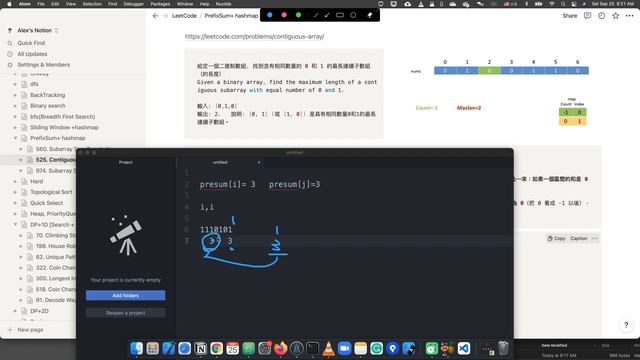Open the View menu in menu bar
Image resolution: width=640 pixels, height=360 pixels.
(x=71, y=4)
